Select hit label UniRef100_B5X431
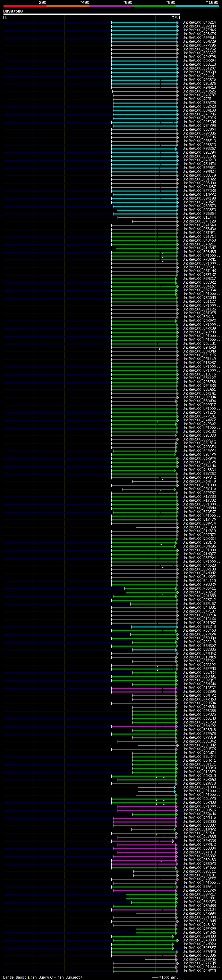Screen dimensions: 222x980 pyautogui.click(x=199, y=317)
